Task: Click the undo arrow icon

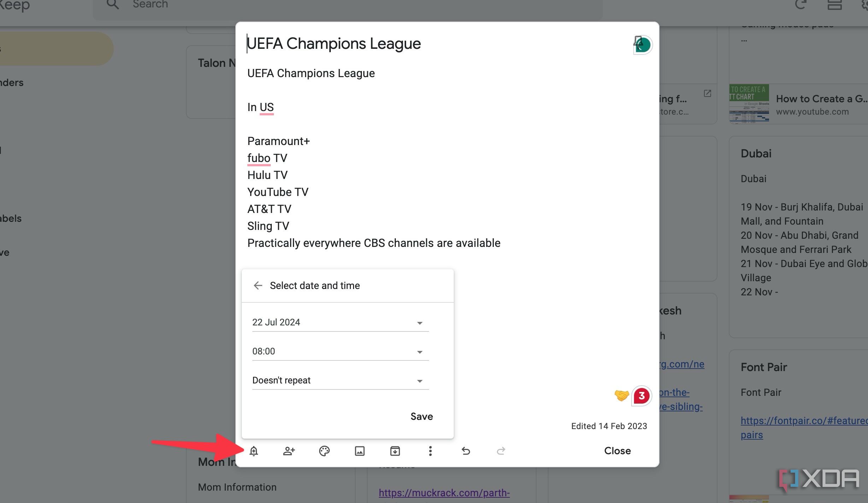Action: (x=466, y=450)
